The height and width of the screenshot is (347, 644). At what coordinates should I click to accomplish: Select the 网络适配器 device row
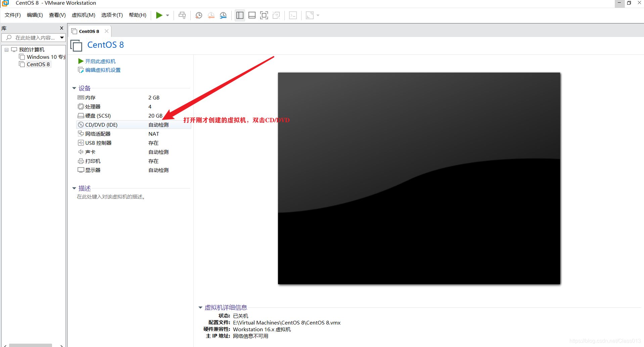point(134,134)
